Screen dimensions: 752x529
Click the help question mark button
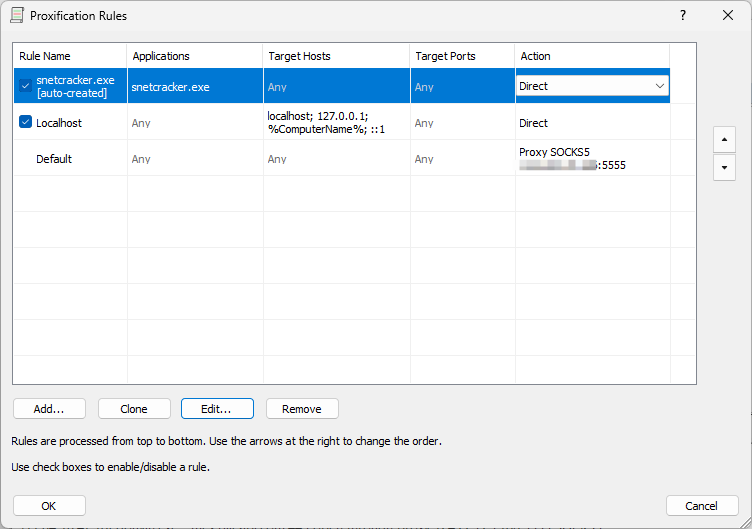682,16
